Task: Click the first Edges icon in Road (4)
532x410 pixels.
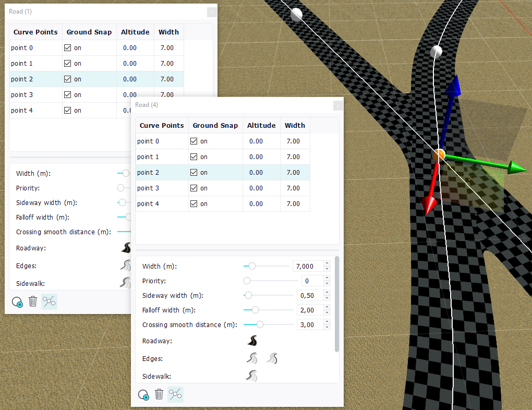Action: (252, 358)
